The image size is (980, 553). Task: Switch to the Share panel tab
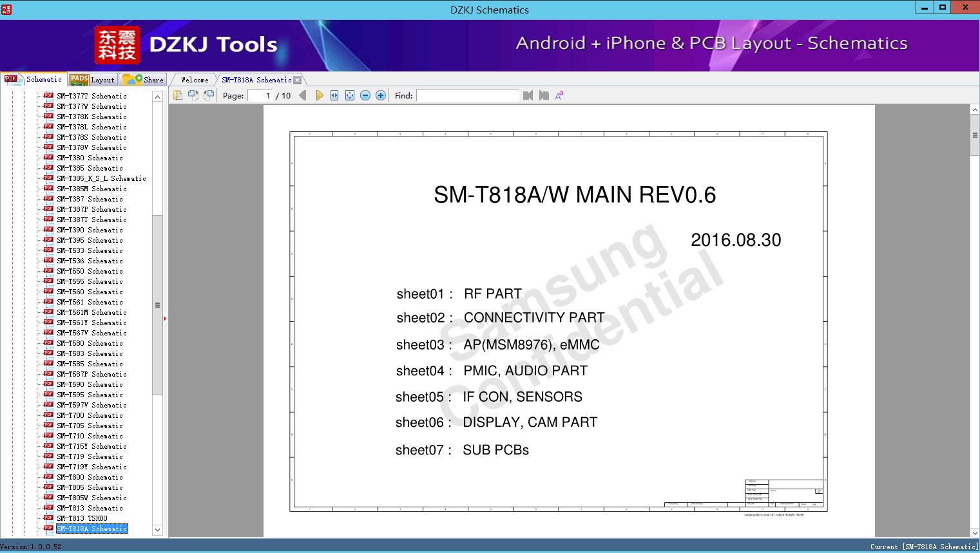point(144,80)
